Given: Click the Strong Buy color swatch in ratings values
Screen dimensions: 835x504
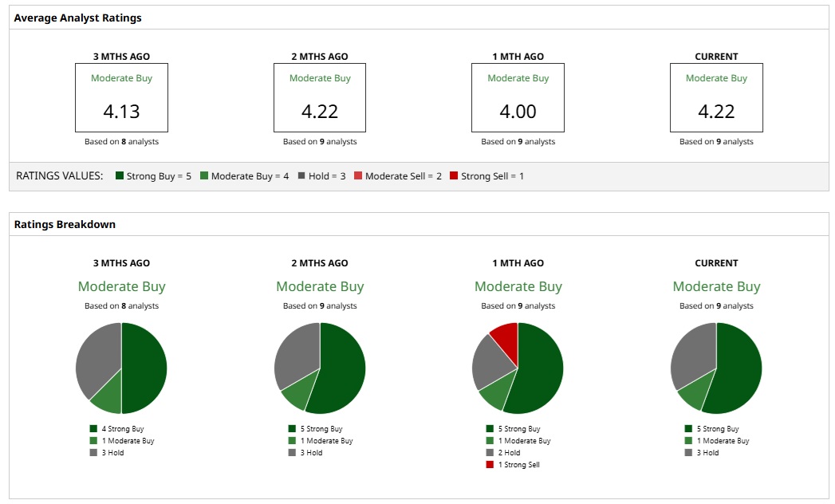Looking at the screenshot, I should pyautogui.click(x=120, y=175).
